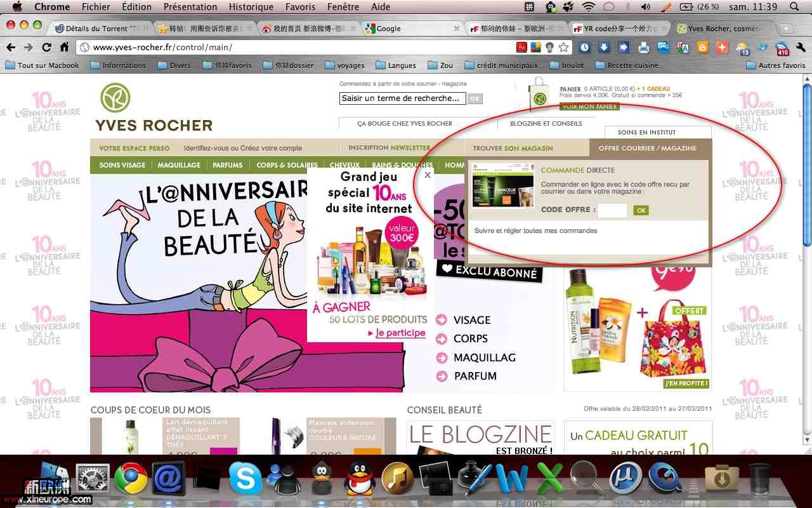Open Blogzine et Conseils link
812x508 pixels.
click(x=546, y=123)
